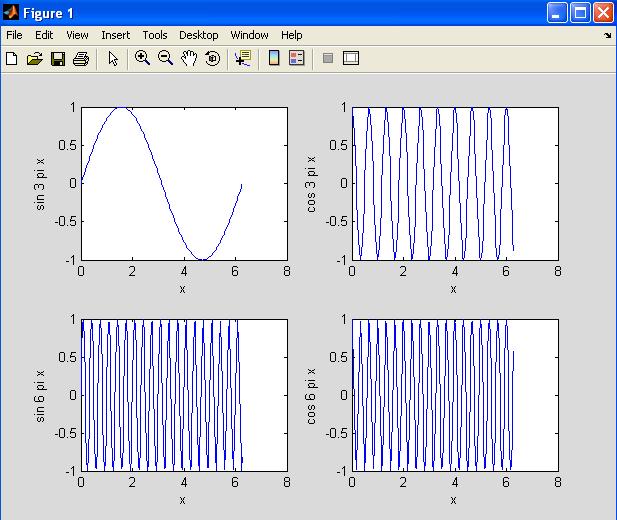Click the cos 6 pi x subplot axes
This screenshot has height=520, width=617.
point(455,395)
